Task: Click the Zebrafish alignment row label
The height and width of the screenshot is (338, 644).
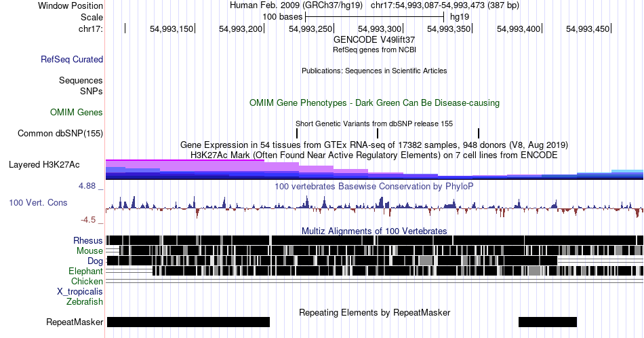Action: [85, 301]
